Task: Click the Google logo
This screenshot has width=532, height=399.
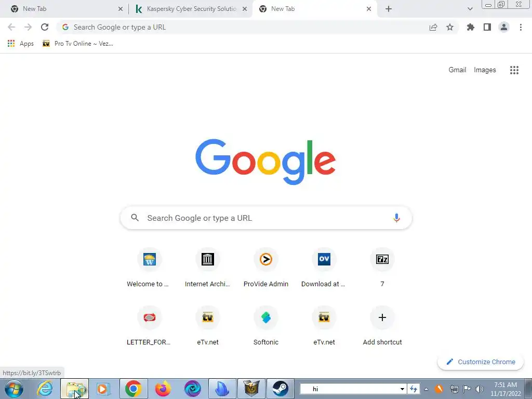Action: point(265,162)
